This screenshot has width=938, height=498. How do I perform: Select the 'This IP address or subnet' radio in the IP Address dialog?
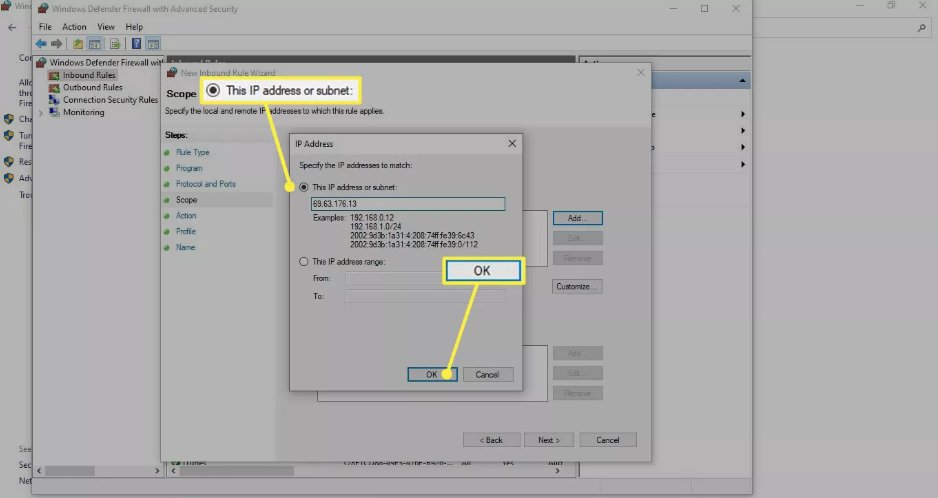(x=304, y=187)
